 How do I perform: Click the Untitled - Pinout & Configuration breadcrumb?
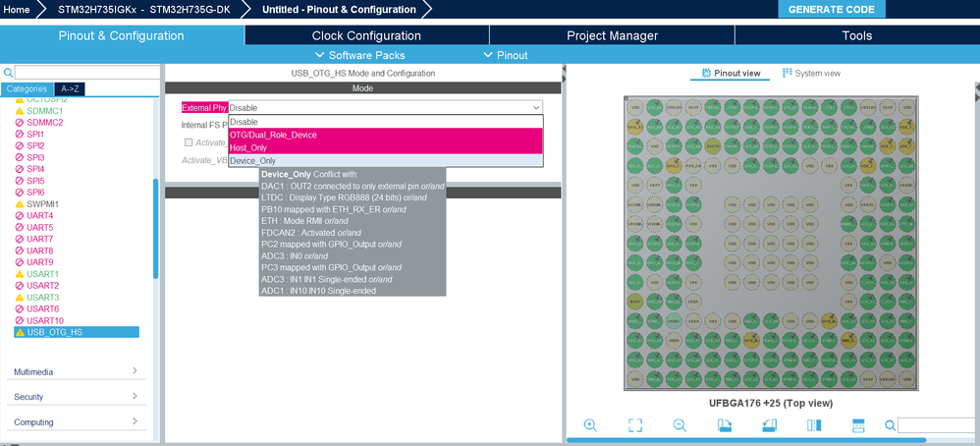pos(339,10)
